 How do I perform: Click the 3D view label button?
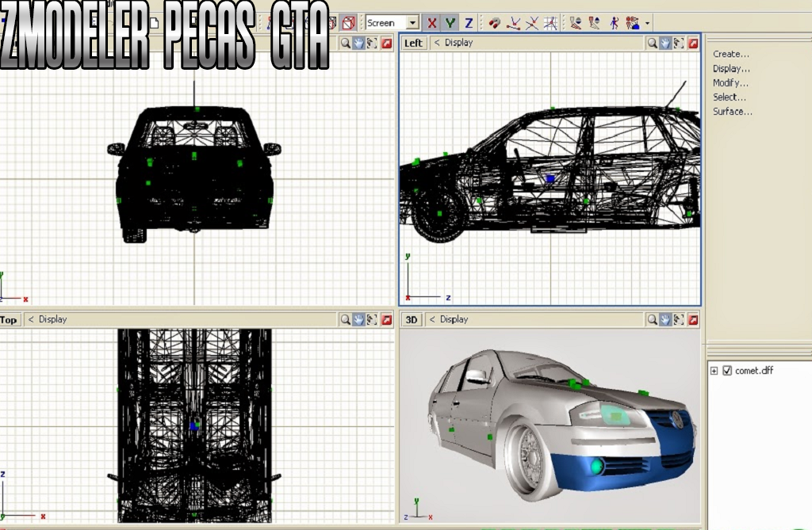coord(412,320)
